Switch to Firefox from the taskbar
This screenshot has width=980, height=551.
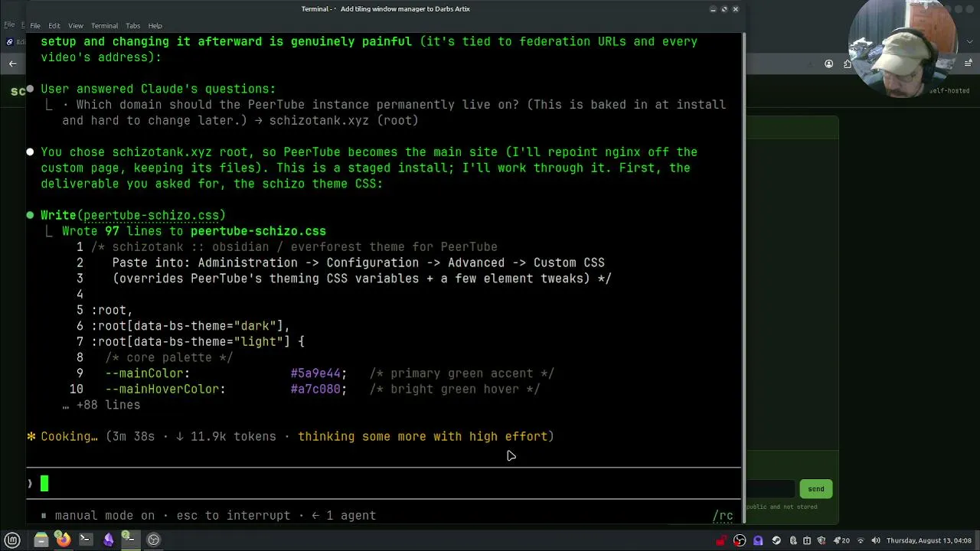pos(63,540)
